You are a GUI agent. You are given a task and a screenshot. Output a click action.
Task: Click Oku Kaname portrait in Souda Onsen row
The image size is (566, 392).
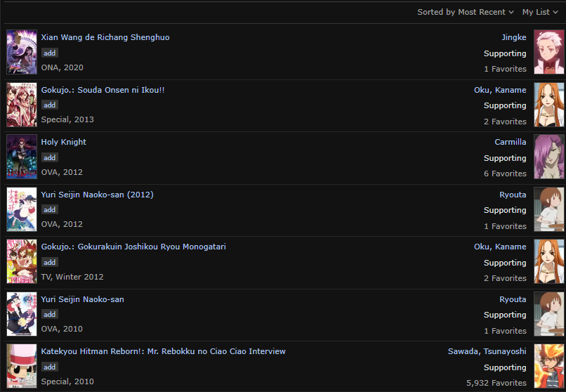click(x=548, y=105)
